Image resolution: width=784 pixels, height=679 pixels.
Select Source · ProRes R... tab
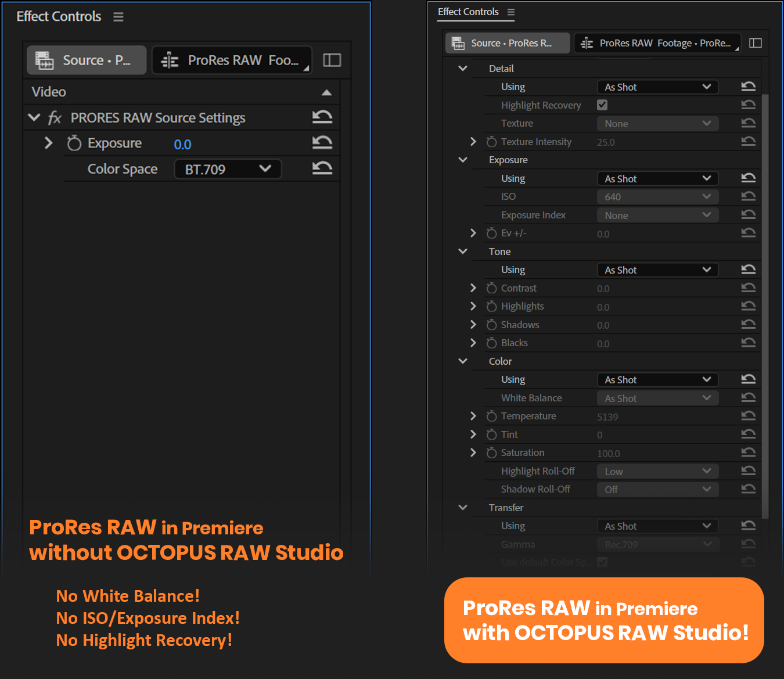[x=508, y=43]
